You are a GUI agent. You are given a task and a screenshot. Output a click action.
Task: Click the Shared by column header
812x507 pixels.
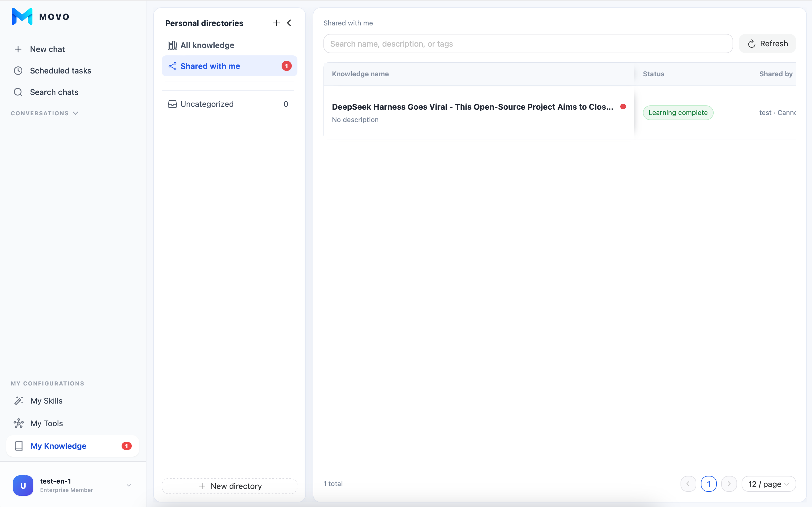(x=776, y=74)
